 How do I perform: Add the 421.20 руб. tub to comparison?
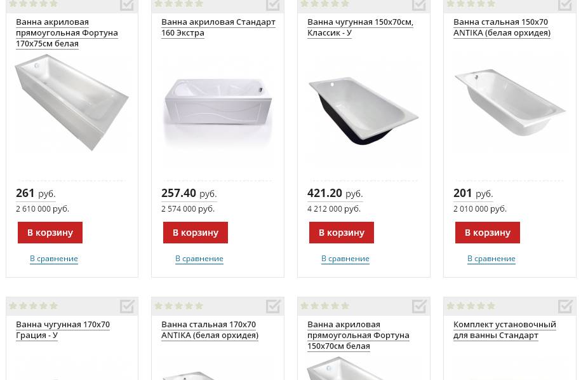click(345, 259)
